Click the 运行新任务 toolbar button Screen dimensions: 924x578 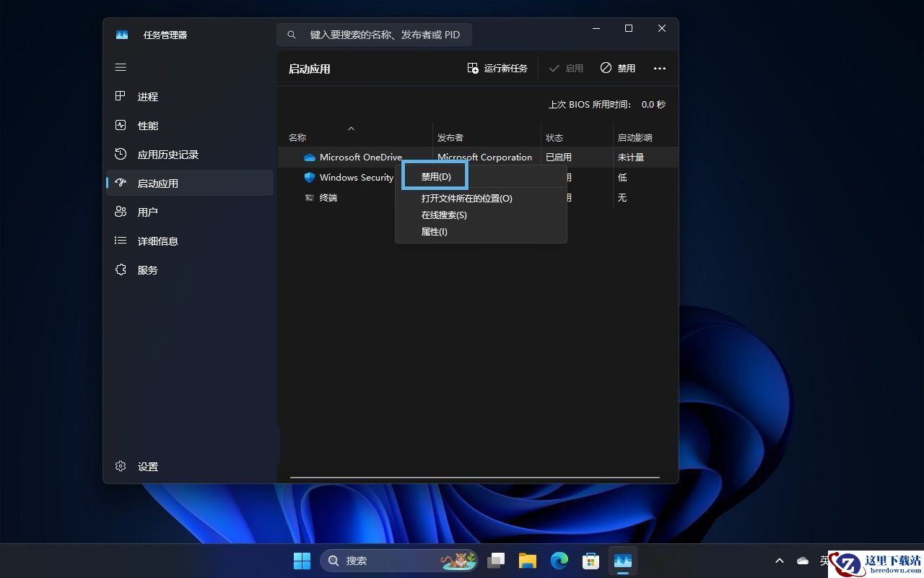click(x=497, y=69)
